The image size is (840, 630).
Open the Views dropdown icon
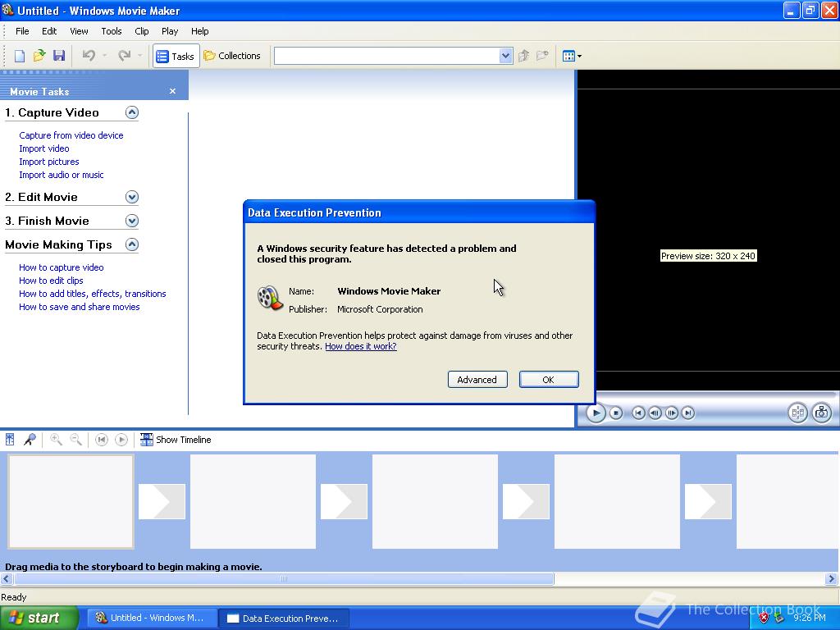[572, 56]
